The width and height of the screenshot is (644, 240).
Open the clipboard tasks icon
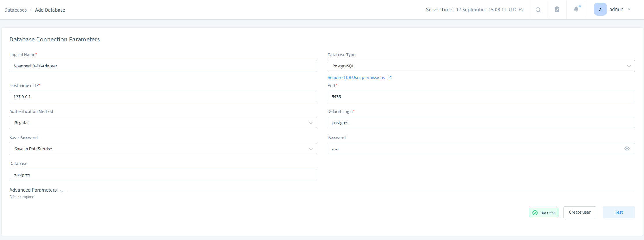(557, 9)
